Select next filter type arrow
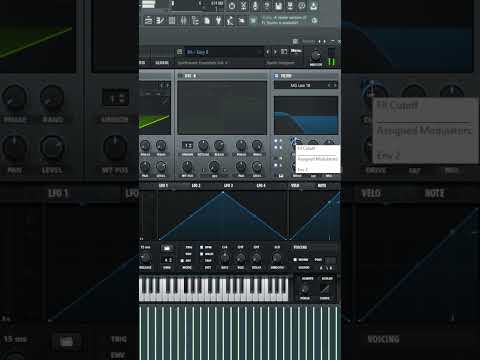Screen dimensions: 480x360 pos(335,86)
